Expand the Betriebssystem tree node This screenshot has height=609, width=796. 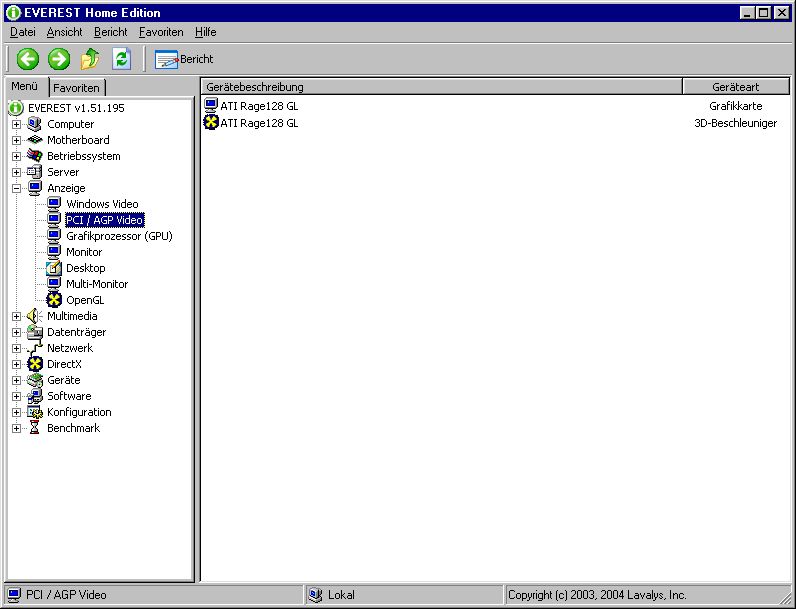(16, 156)
